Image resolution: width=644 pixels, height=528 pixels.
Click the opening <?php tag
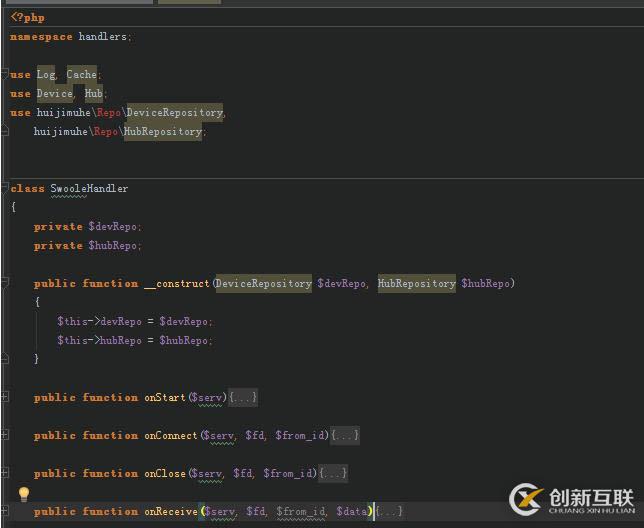tap(27, 18)
